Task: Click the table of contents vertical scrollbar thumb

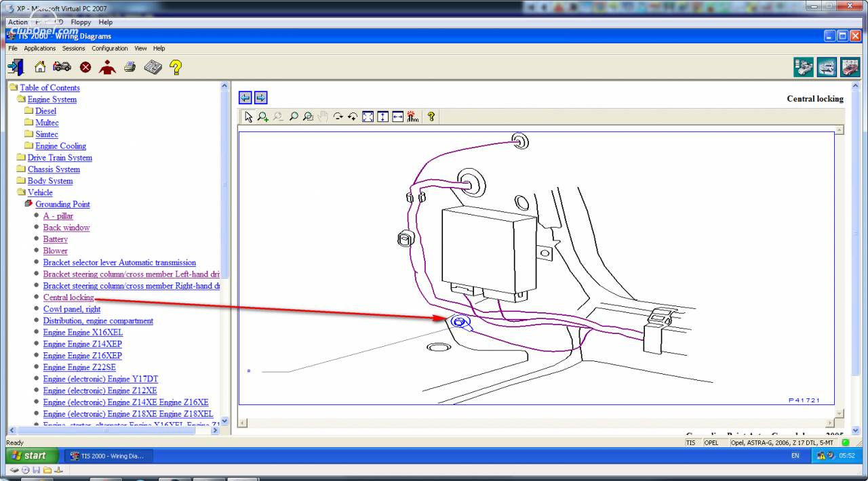Action: pyautogui.click(x=225, y=184)
